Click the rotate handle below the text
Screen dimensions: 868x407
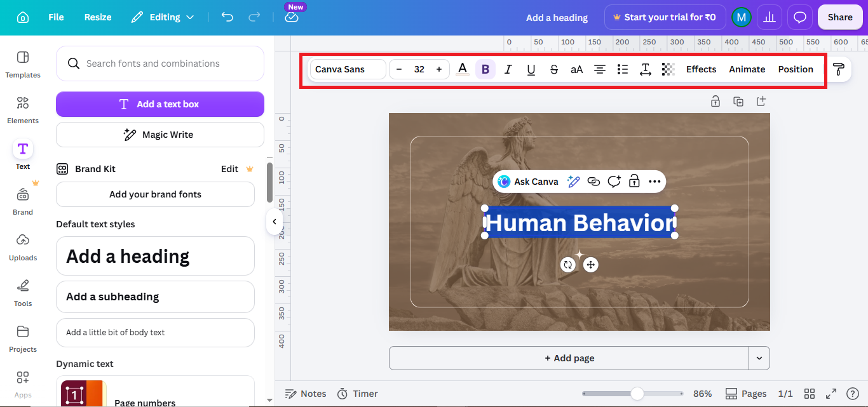point(568,265)
